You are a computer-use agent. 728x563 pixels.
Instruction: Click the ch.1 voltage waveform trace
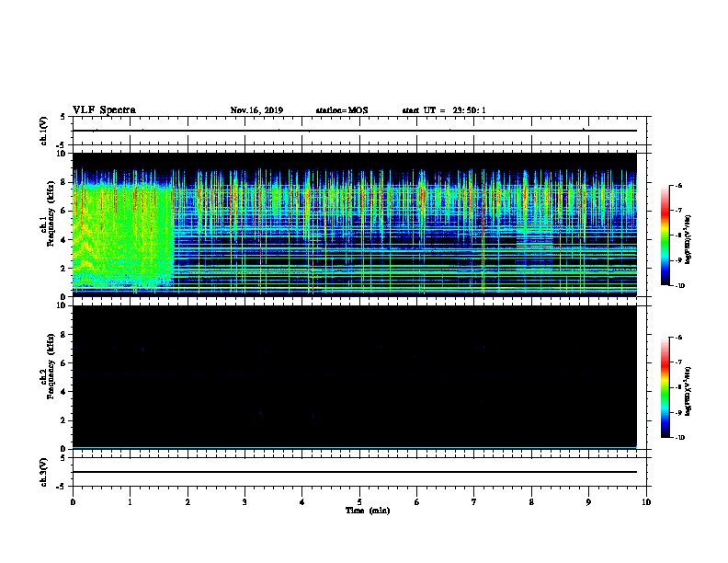[354, 131]
